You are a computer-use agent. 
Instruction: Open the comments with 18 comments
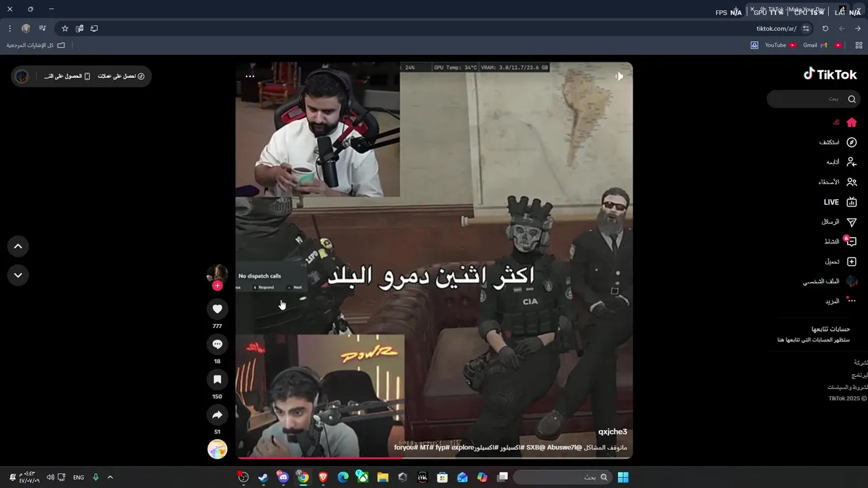217,344
